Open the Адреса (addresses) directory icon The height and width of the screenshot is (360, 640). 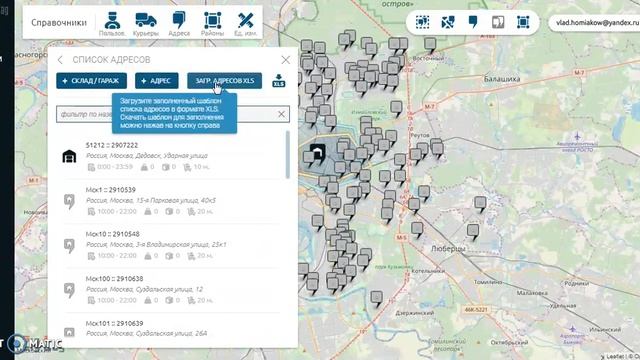(x=179, y=24)
